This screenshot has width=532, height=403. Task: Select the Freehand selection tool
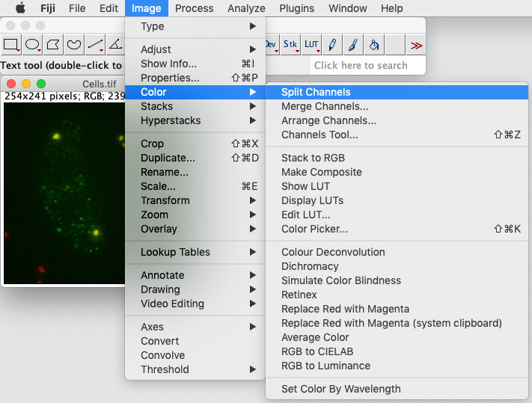click(73, 45)
